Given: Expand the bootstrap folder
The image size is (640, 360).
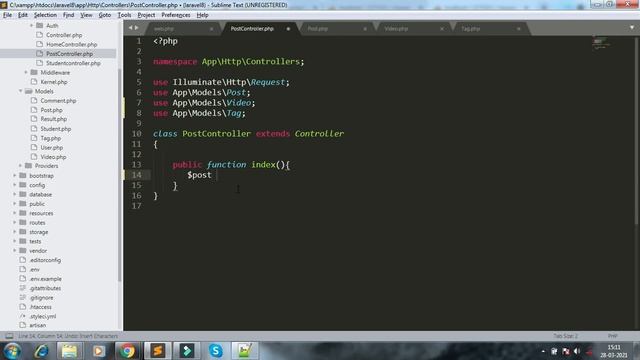Looking at the screenshot, I should [15, 176].
